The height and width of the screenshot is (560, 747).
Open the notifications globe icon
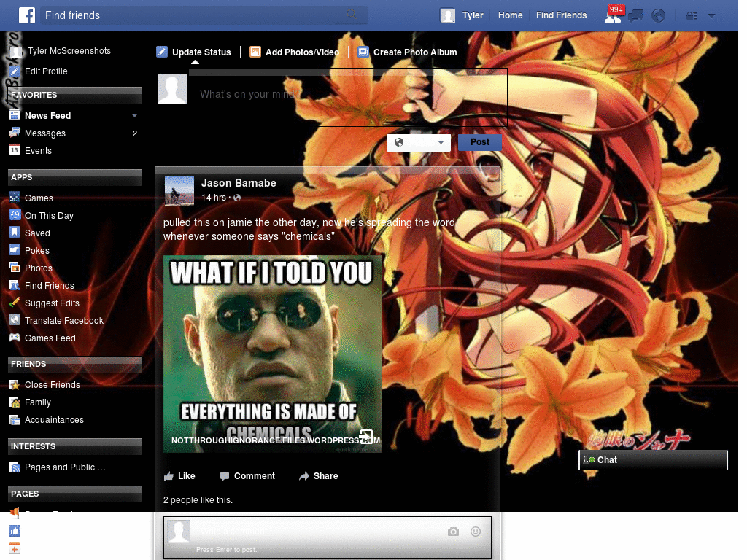click(658, 16)
